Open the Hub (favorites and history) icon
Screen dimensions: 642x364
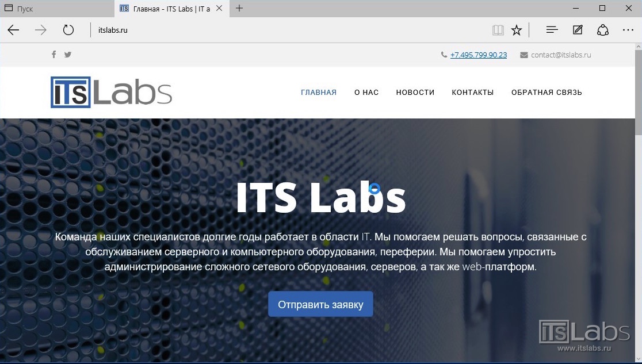552,29
